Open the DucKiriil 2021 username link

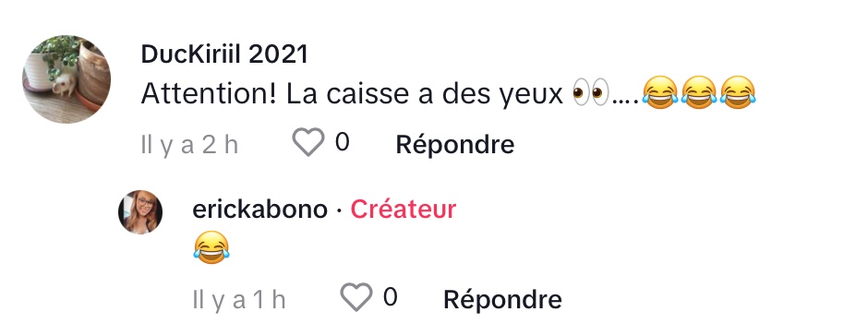tap(224, 54)
